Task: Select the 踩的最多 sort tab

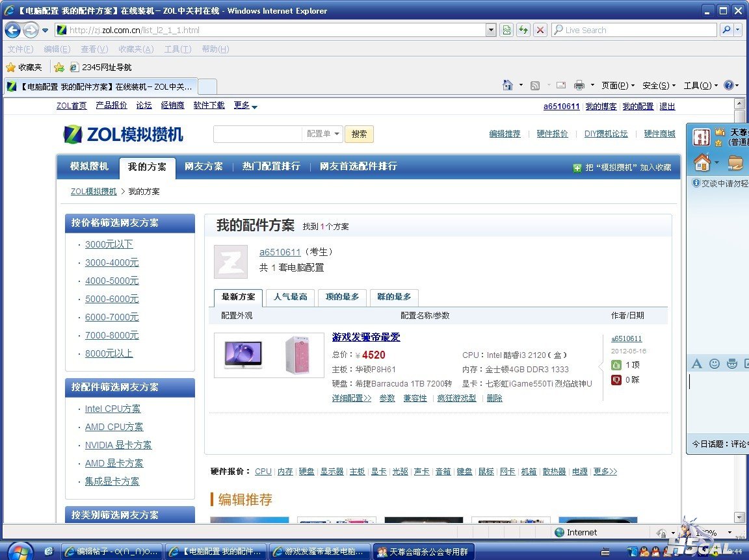Action: tap(394, 297)
